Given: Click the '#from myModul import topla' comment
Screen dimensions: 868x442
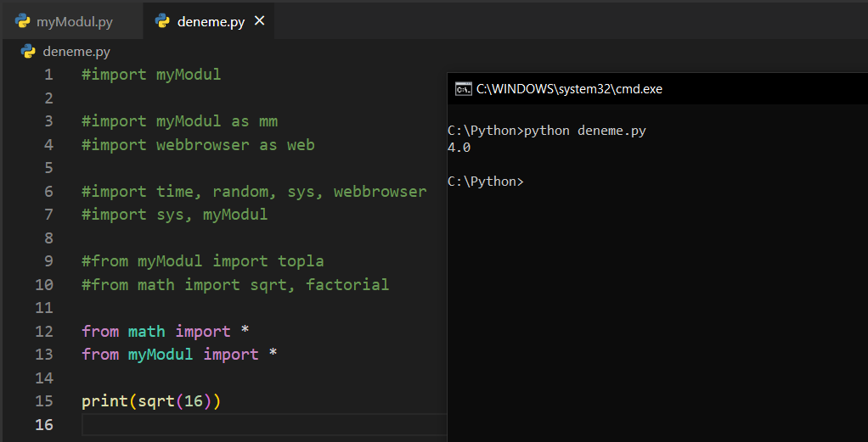Looking at the screenshot, I should click(202, 261).
